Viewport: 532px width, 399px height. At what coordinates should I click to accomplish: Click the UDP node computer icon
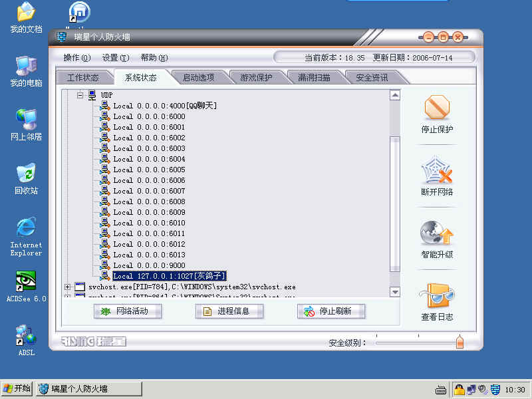pyautogui.click(x=92, y=95)
